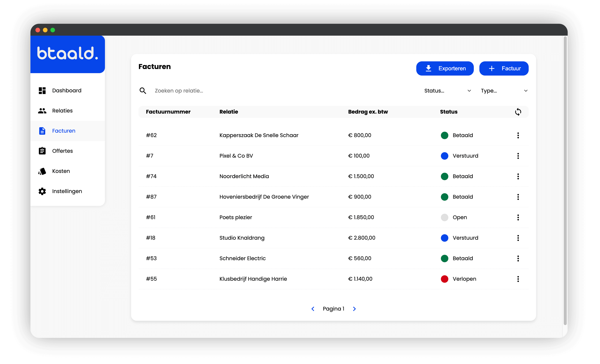This screenshot has width=600, height=364.
Task: Click the Facturen page heading
Action: click(x=155, y=67)
